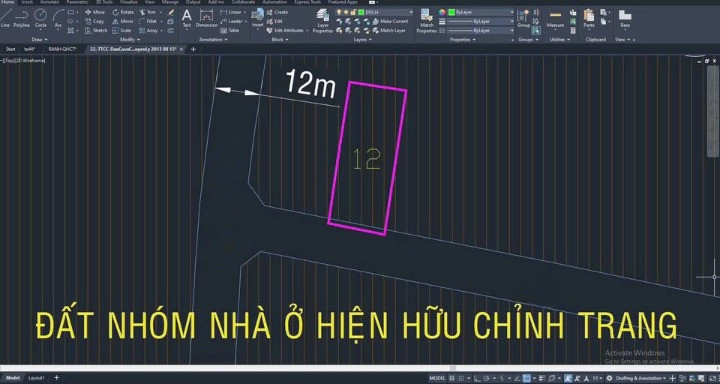The height and width of the screenshot is (384, 720).
Task: Activate the Arc tool
Action: pos(58,18)
